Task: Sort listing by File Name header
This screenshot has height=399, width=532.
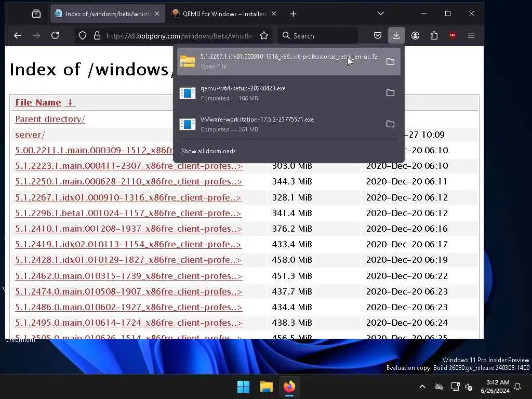Action: [38, 102]
